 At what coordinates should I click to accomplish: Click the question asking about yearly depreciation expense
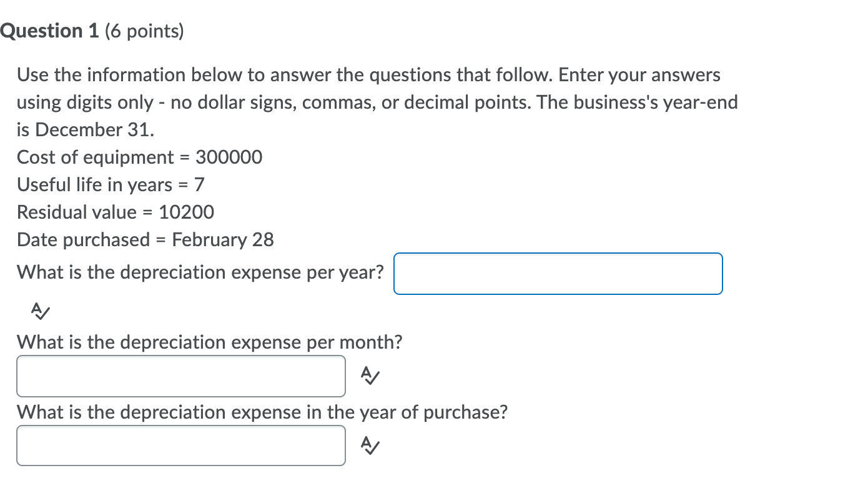(x=200, y=272)
